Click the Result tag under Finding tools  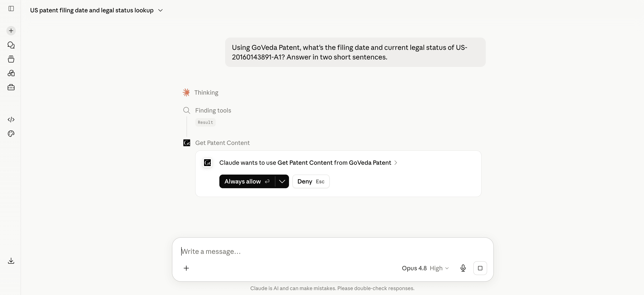205,122
